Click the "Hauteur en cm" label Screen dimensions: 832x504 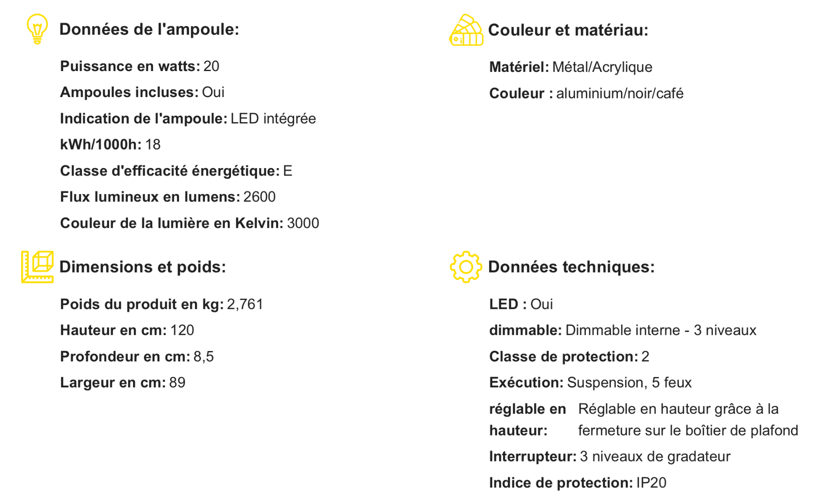(x=113, y=331)
